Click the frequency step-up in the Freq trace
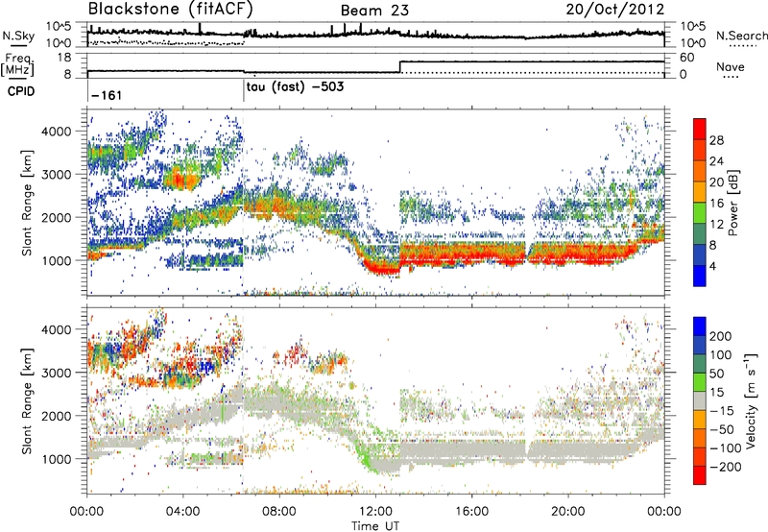This screenshot has width=768, height=532. 400,66
